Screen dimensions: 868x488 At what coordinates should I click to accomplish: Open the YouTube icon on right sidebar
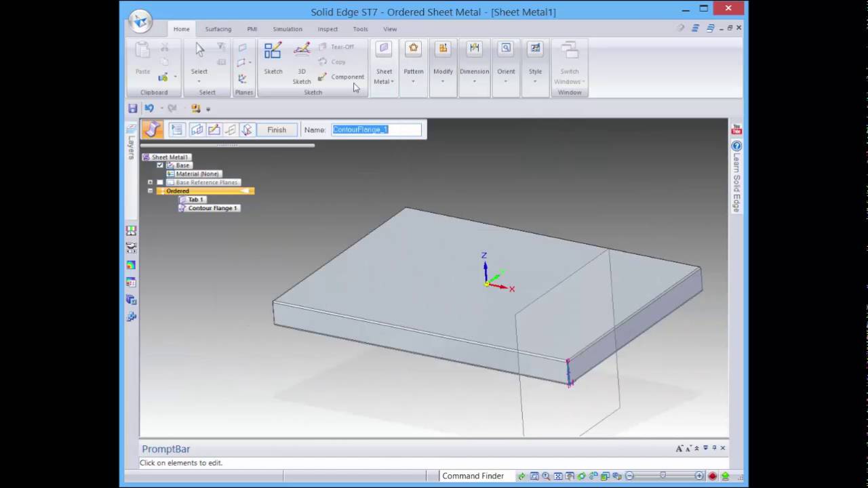(x=736, y=129)
